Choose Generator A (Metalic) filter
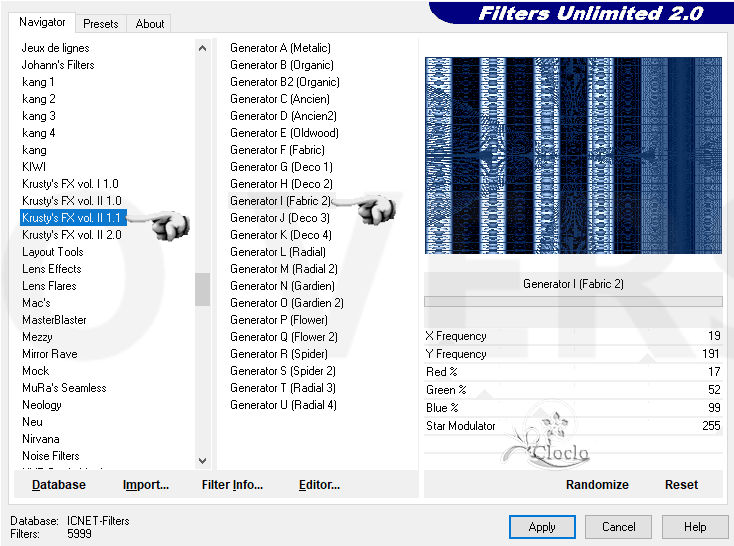This screenshot has width=734, height=546. pyautogui.click(x=280, y=48)
